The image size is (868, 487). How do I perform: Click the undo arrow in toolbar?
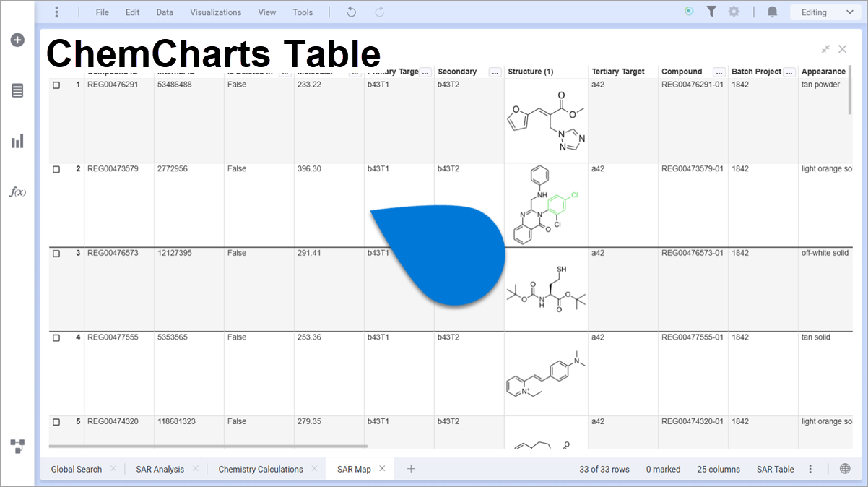(x=351, y=12)
